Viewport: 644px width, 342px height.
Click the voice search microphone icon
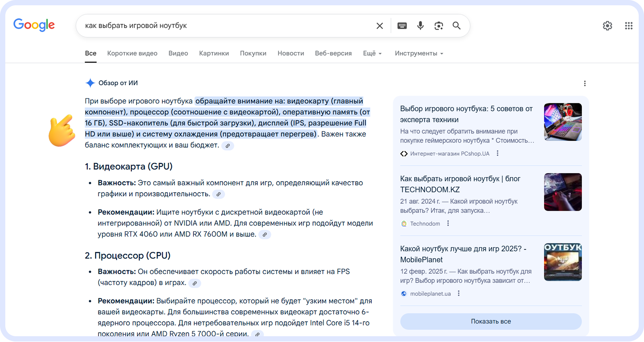click(x=420, y=25)
